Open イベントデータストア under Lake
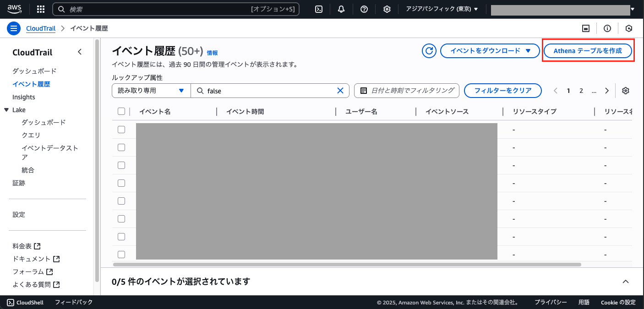Image resolution: width=644 pixels, height=309 pixels. pyautogui.click(x=50, y=152)
